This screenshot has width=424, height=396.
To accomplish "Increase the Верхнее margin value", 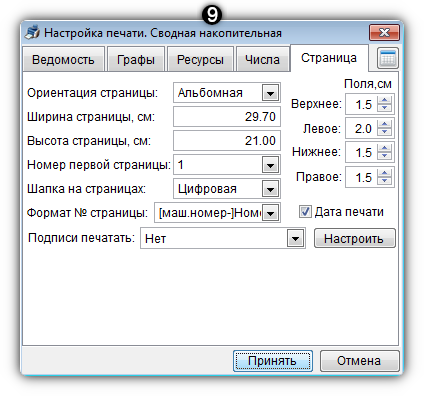I will pos(385,100).
